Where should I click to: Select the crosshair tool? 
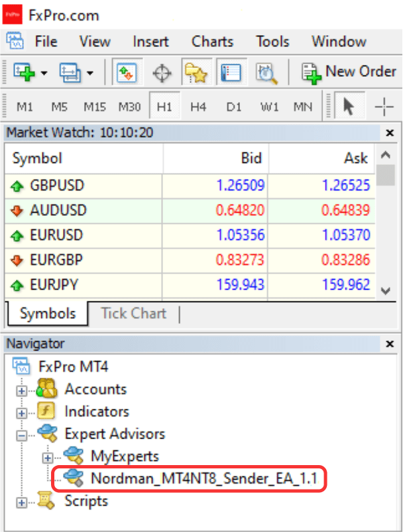coord(384,106)
